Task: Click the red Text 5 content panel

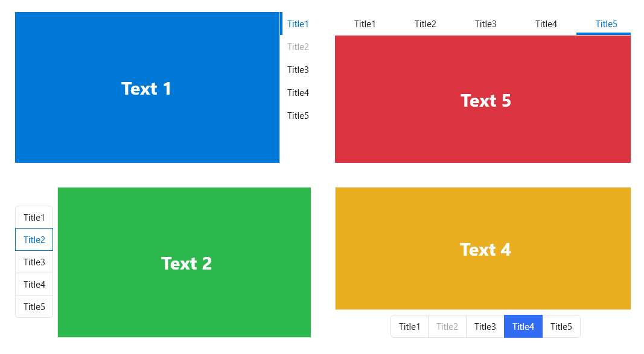Action: [x=483, y=100]
